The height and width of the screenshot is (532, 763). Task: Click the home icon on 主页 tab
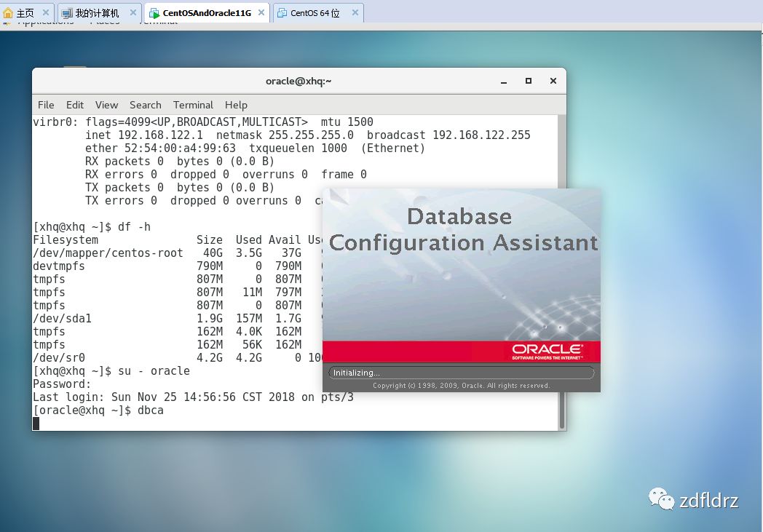pyautogui.click(x=8, y=13)
